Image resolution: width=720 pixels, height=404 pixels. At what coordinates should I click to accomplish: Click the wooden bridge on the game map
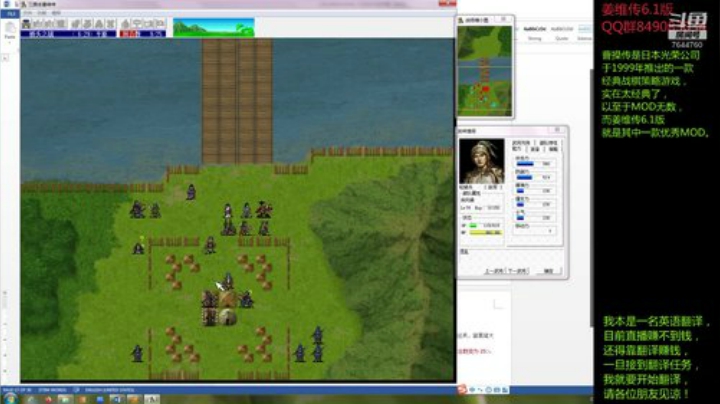pyautogui.click(x=237, y=101)
